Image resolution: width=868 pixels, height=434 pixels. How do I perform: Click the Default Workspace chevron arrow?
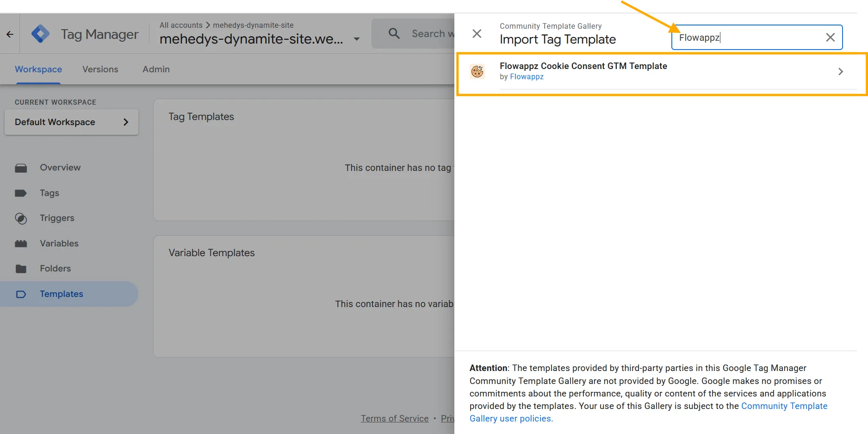tap(125, 122)
